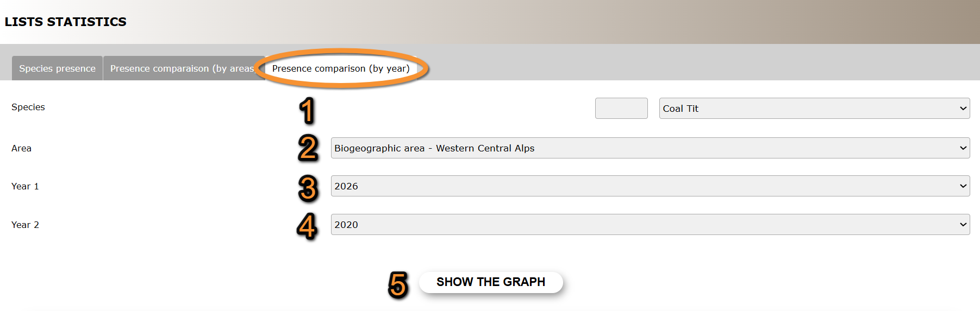Screen dimensions: 980x311
Task: Click the Year 2 field label
Action: [x=25, y=225]
